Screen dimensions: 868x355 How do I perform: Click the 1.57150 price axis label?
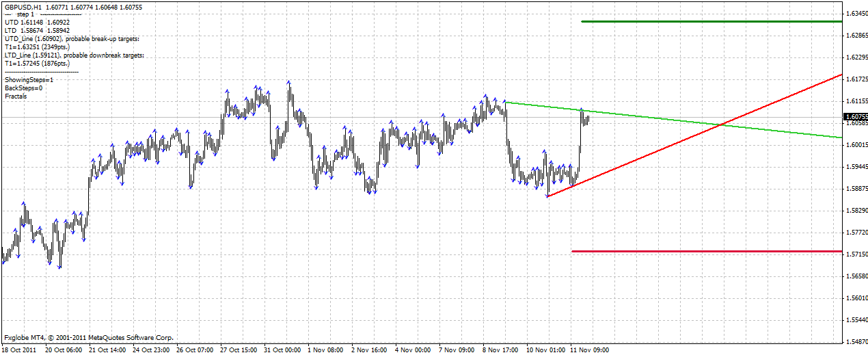[x=856, y=254]
